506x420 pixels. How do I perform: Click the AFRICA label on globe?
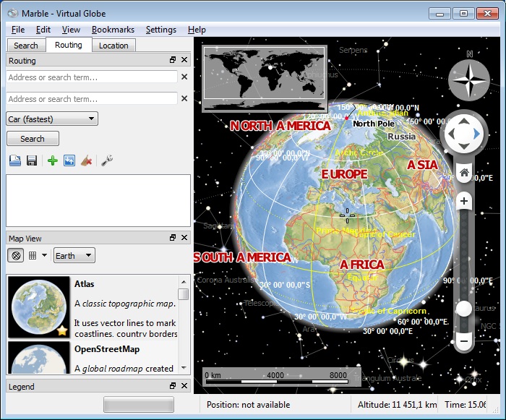click(361, 265)
